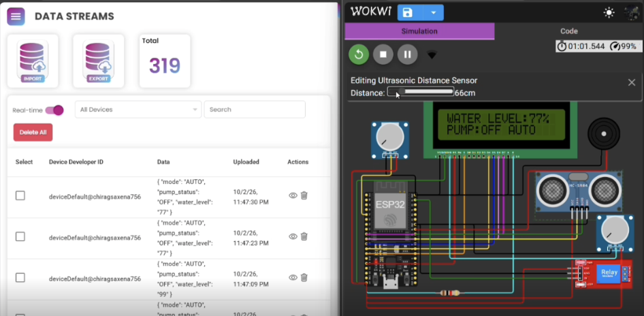Image resolution: width=644 pixels, height=316 pixels.
Task: Click device ID in 11:47:30 PM row
Action: [x=95, y=197]
